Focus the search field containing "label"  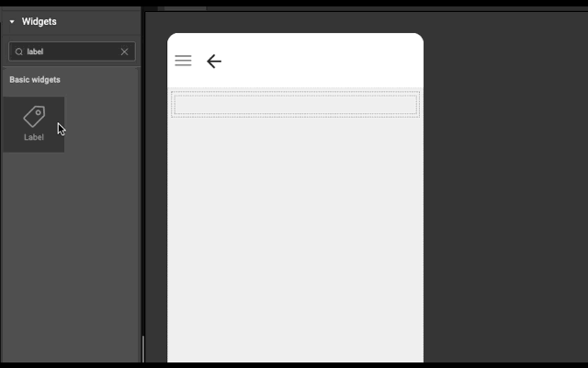[72, 52]
